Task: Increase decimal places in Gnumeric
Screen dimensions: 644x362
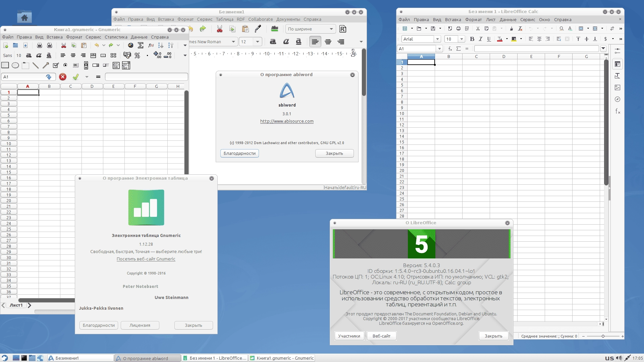Action: 157,55
